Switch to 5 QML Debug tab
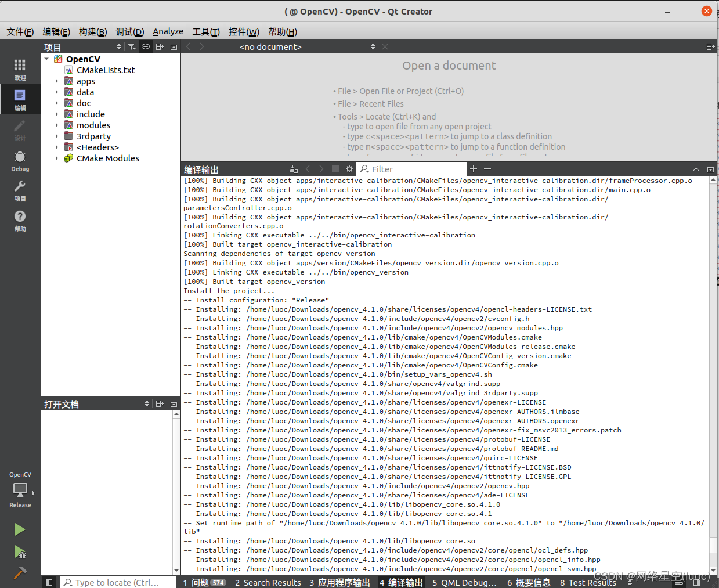This screenshot has width=719, height=588. tap(464, 582)
